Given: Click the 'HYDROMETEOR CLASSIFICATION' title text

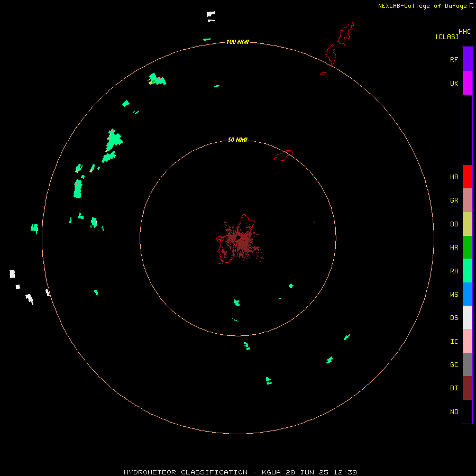Looking at the screenshot, I should coord(186,472).
